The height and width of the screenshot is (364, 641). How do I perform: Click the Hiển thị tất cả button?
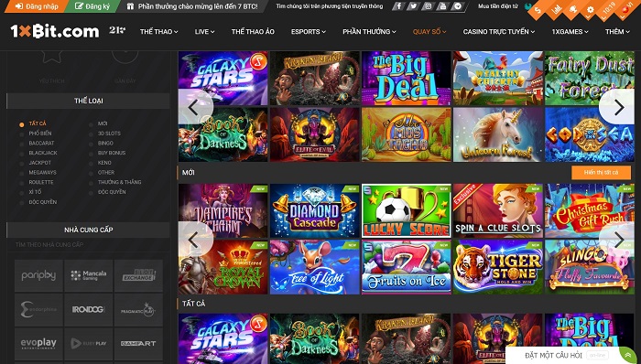(601, 173)
